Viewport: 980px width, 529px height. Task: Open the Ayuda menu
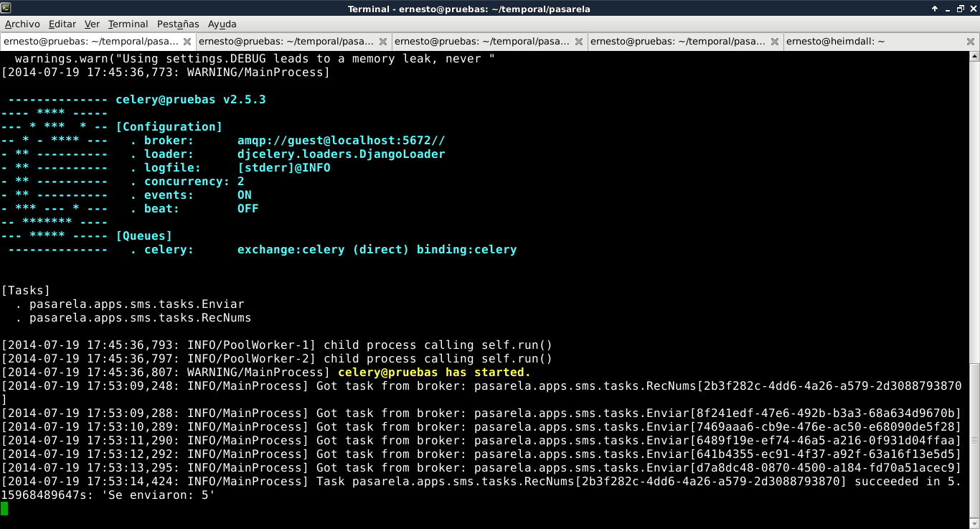pos(222,24)
